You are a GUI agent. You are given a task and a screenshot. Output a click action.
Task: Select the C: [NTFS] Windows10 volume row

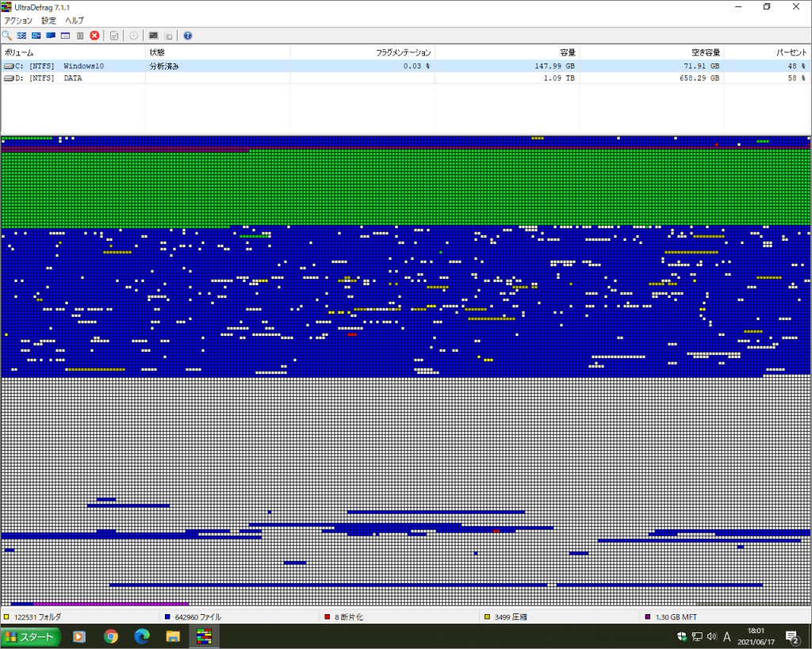pos(56,67)
